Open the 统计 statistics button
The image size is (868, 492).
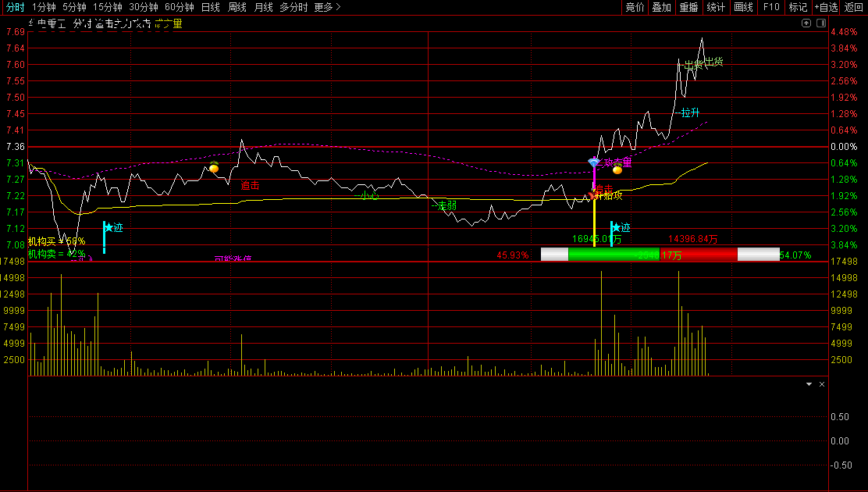pos(716,7)
